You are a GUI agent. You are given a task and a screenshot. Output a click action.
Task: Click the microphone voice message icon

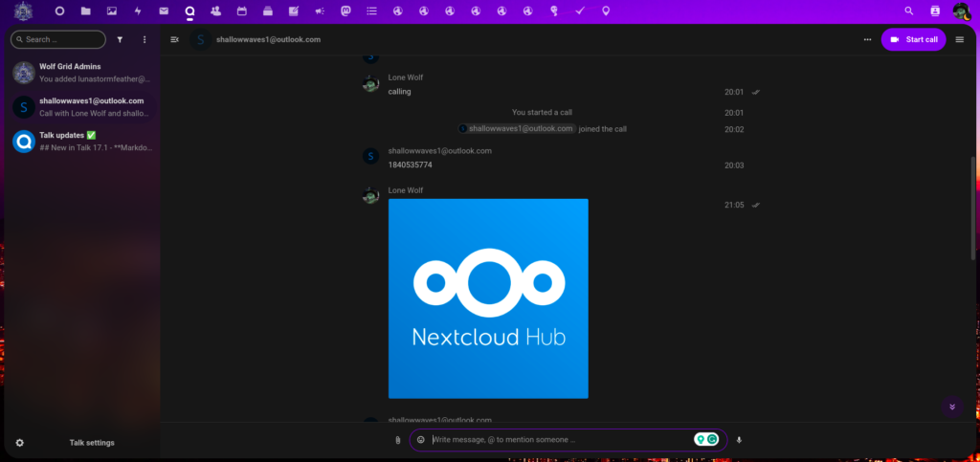pos(739,440)
